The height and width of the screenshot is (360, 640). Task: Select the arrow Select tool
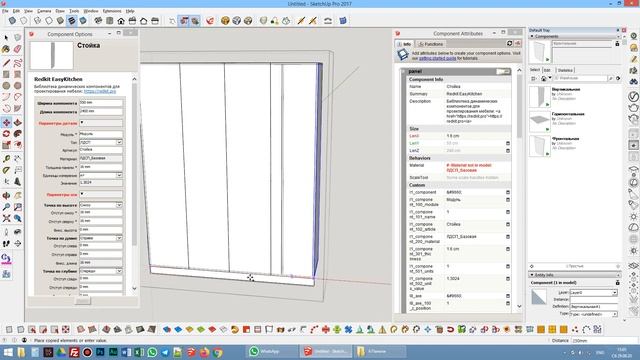pyautogui.click(x=6, y=38)
